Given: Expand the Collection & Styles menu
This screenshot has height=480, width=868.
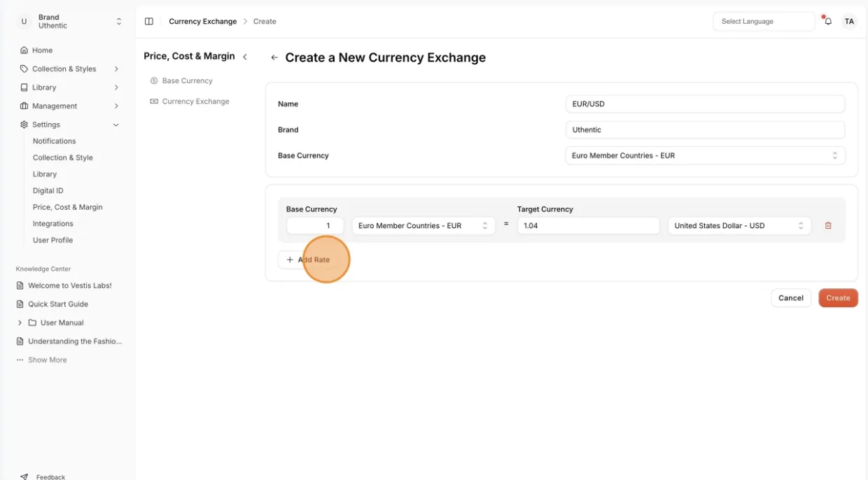Looking at the screenshot, I should [116, 69].
